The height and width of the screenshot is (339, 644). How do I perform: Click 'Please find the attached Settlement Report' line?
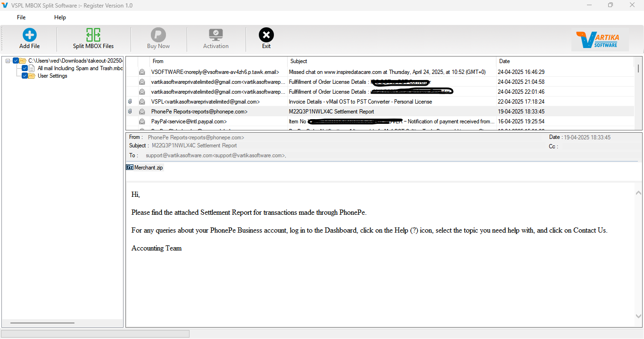point(249,212)
